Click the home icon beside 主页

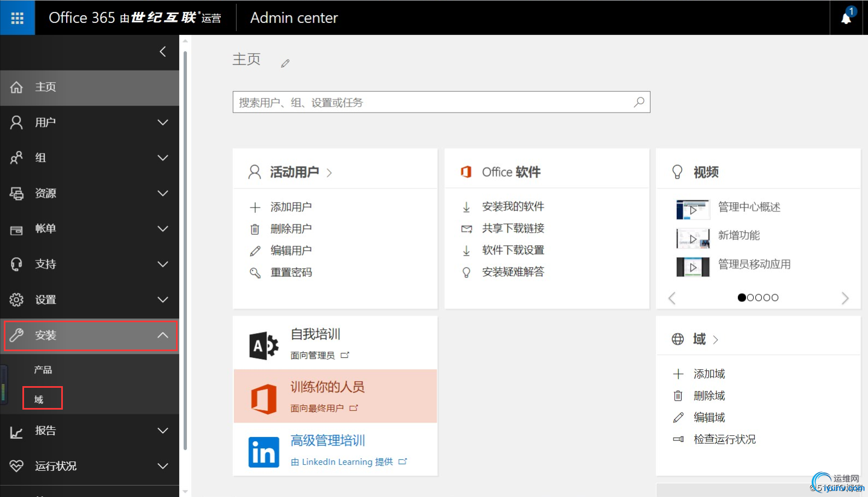click(x=16, y=87)
